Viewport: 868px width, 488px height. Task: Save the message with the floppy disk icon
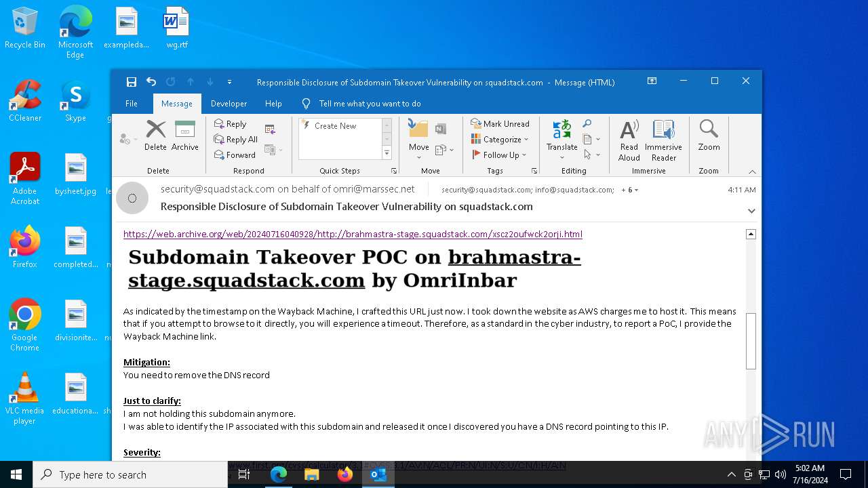[x=132, y=82]
